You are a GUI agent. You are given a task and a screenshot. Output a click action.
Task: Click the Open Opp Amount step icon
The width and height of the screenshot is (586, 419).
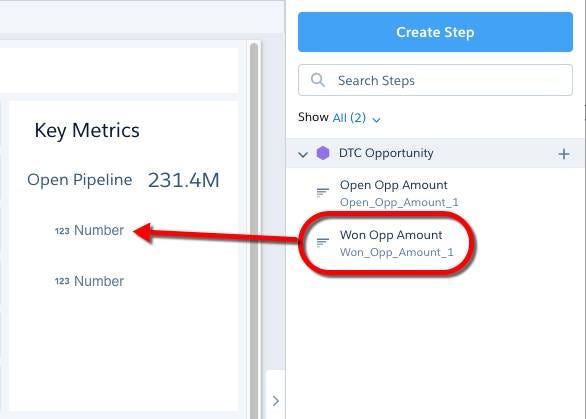pos(323,192)
